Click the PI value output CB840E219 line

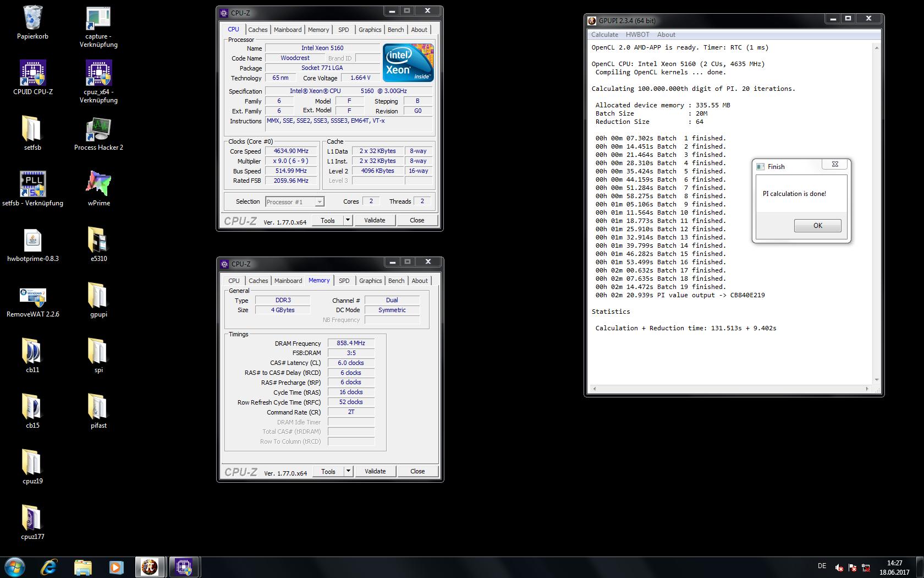pos(680,295)
